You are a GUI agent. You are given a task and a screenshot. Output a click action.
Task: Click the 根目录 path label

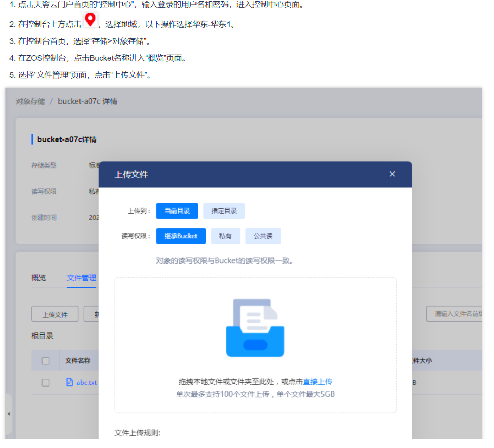[x=41, y=336]
